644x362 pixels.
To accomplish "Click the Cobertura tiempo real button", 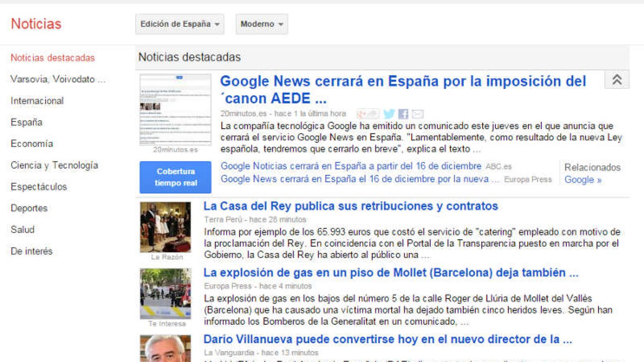I will (x=175, y=177).
